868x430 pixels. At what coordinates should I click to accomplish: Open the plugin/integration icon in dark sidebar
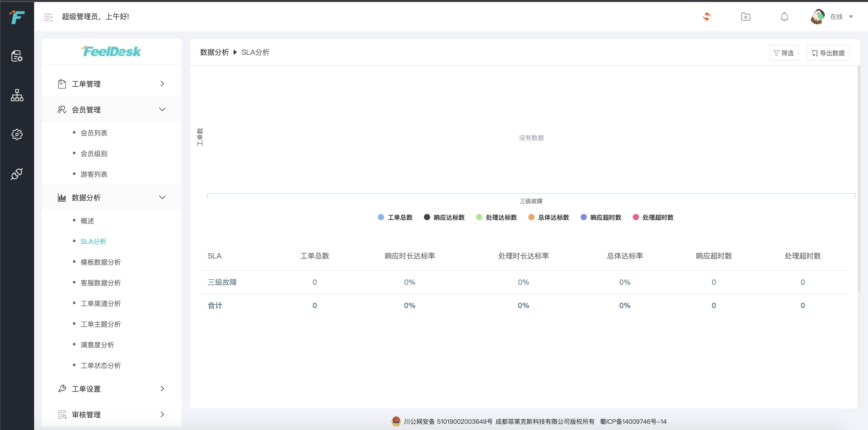pos(17,173)
